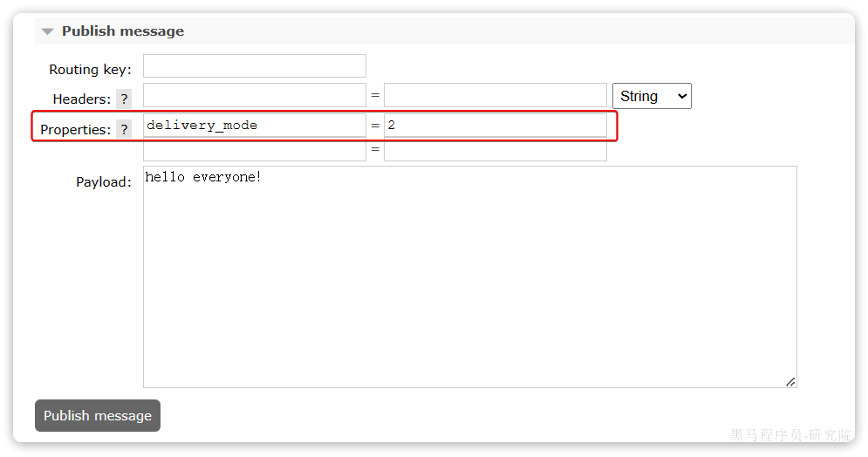Click the Publish message section heading
This screenshot has width=868, height=457.
123,31
